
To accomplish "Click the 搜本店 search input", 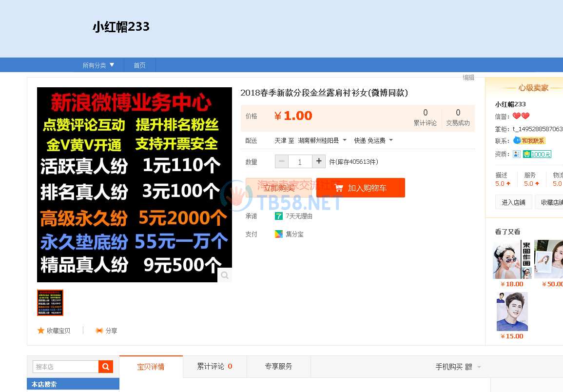I will [66, 367].
